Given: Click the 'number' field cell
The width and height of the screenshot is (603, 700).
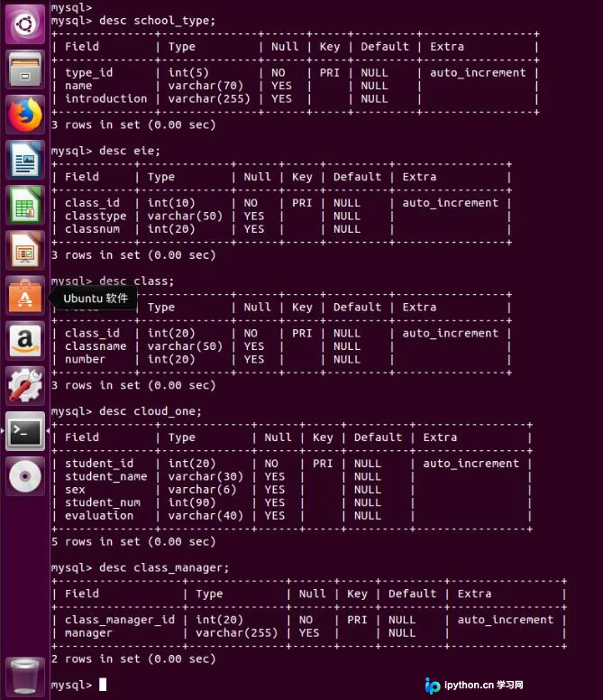Looking at the screenshot, I should (86, 359).
